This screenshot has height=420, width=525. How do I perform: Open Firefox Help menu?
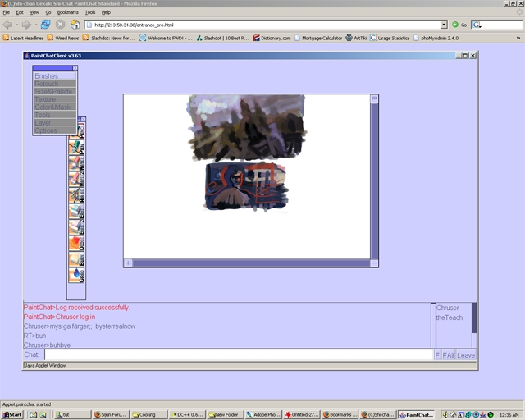coord(106,12)
